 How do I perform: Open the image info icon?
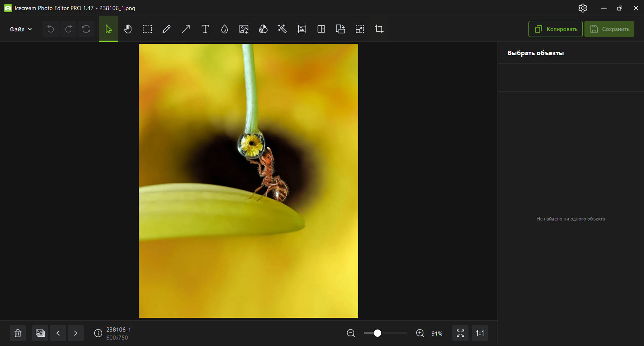tap(98, 333)
